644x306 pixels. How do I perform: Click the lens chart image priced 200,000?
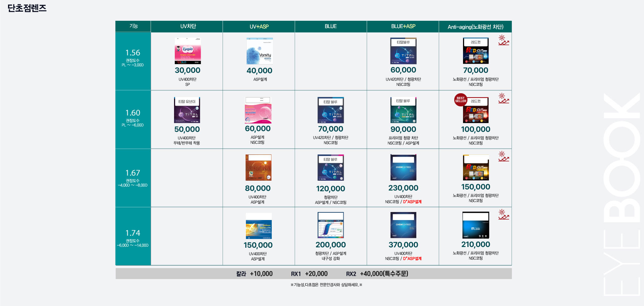[x=331, y=225]
